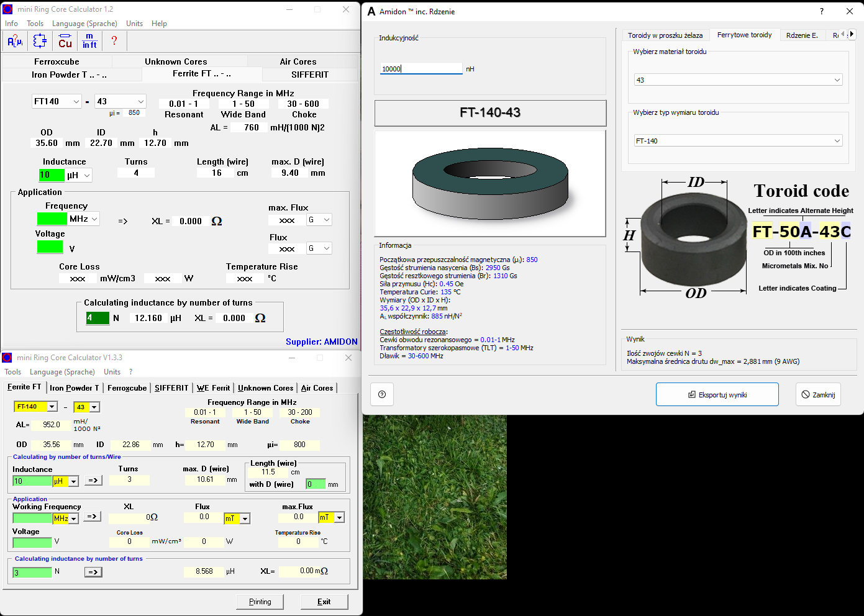
Task: Open the m/in ft unit conversion icon
Action: tap(89, 42)
